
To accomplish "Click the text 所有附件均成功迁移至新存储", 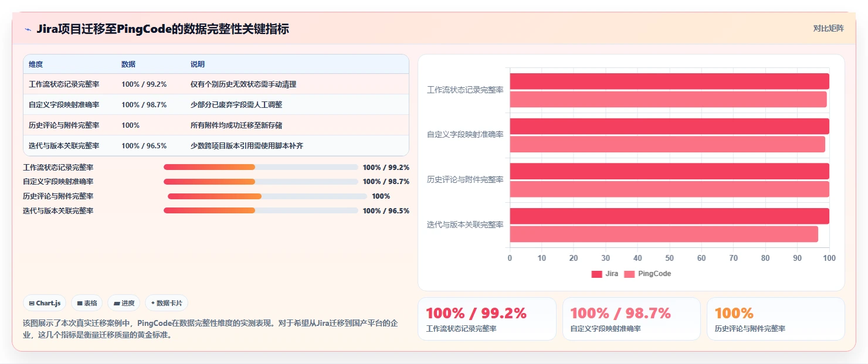I will coord(236,125).
